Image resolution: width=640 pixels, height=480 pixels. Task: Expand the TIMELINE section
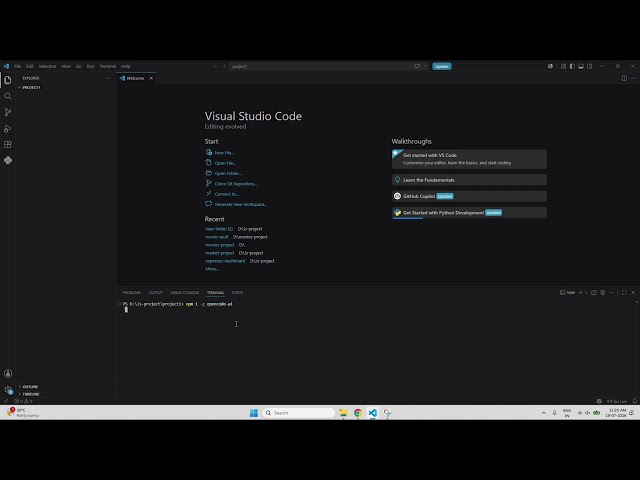29,394
